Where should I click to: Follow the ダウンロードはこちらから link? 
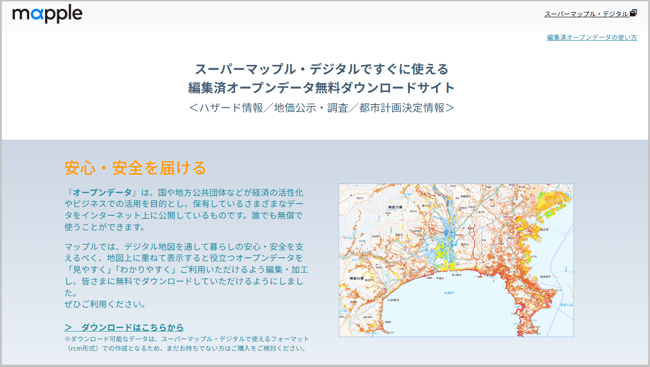click(124, 327)
